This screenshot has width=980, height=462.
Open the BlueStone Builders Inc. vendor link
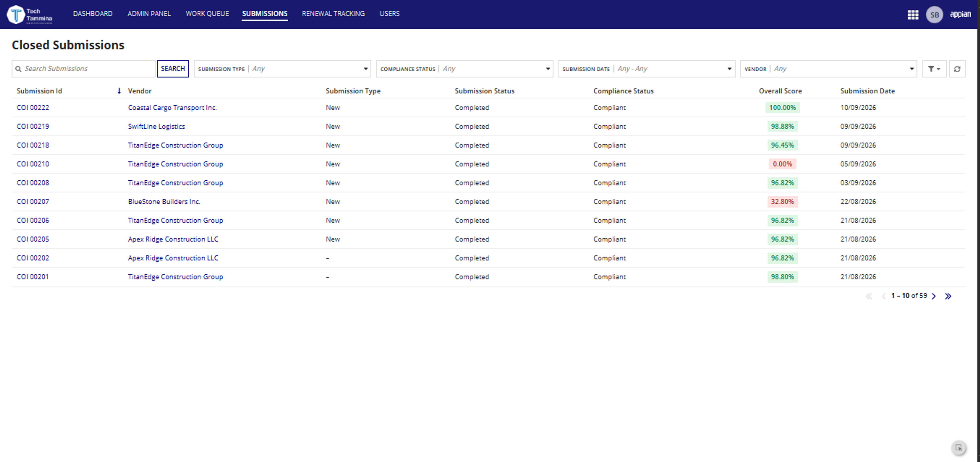164,202
